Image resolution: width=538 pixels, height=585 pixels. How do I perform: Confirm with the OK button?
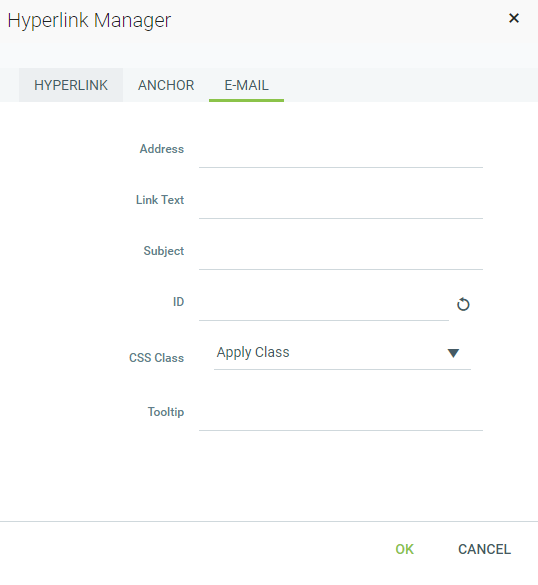coord(404,549)
